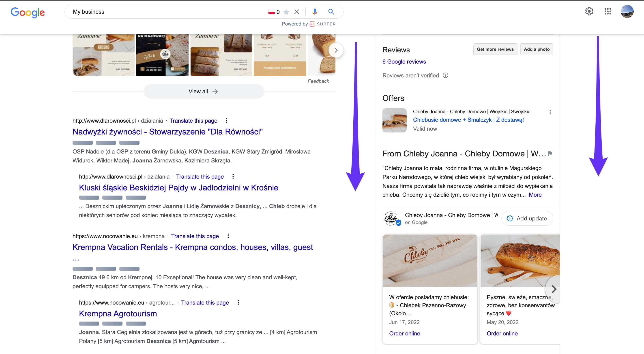644x354 pixels.
Task: Click the flag icon next to From Chleby Joanna
Action: pyautogui.click(x=550, y=153)
